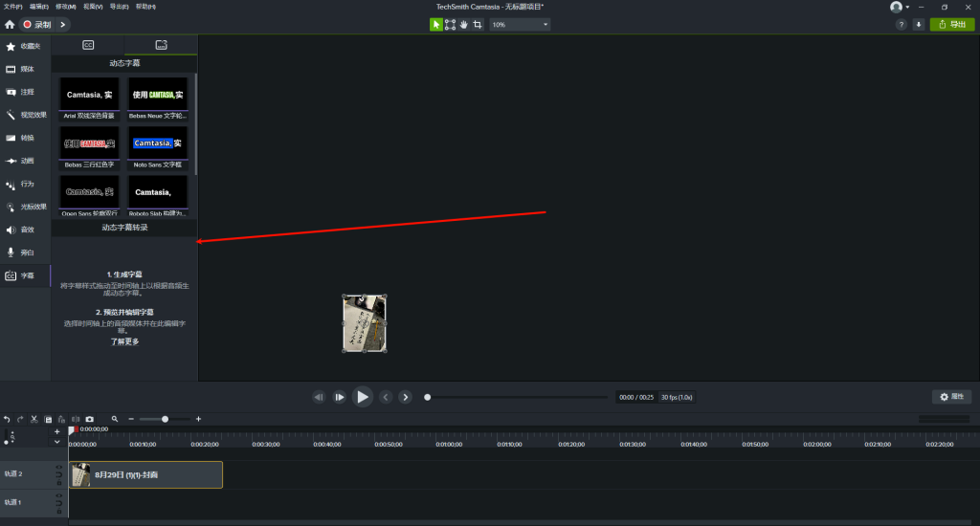The width and height of the screenshot is (980, 526).
Task: Expand the record options arrow
Action: [63, 25]
